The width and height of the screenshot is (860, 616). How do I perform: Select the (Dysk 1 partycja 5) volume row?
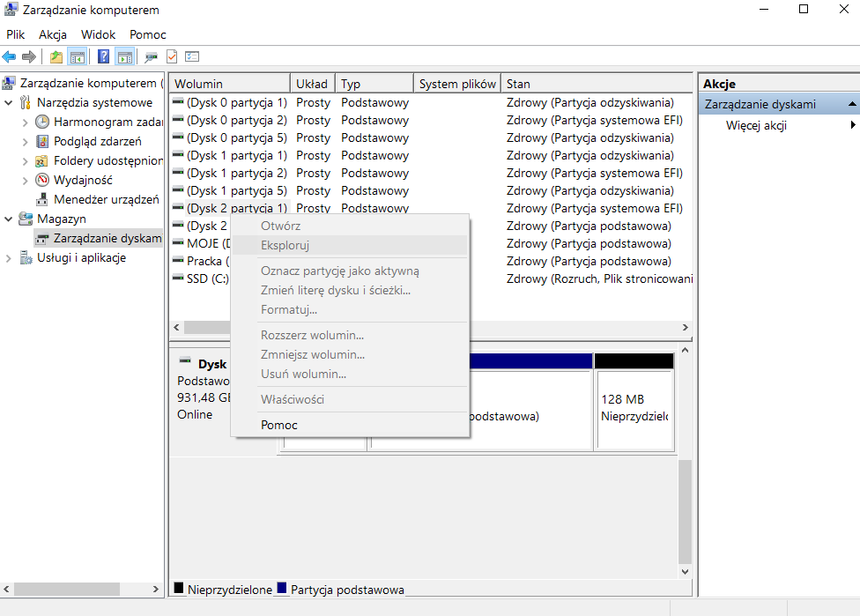[x=431, y=190]
